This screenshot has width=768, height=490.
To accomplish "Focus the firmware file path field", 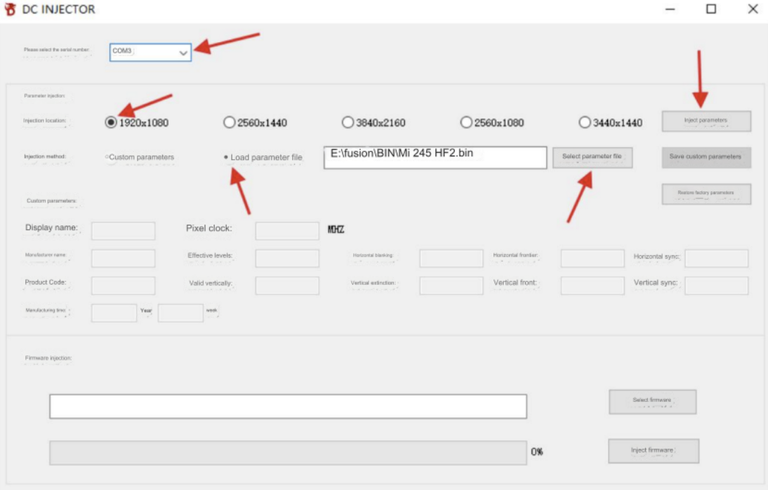I will click(288, 406).
